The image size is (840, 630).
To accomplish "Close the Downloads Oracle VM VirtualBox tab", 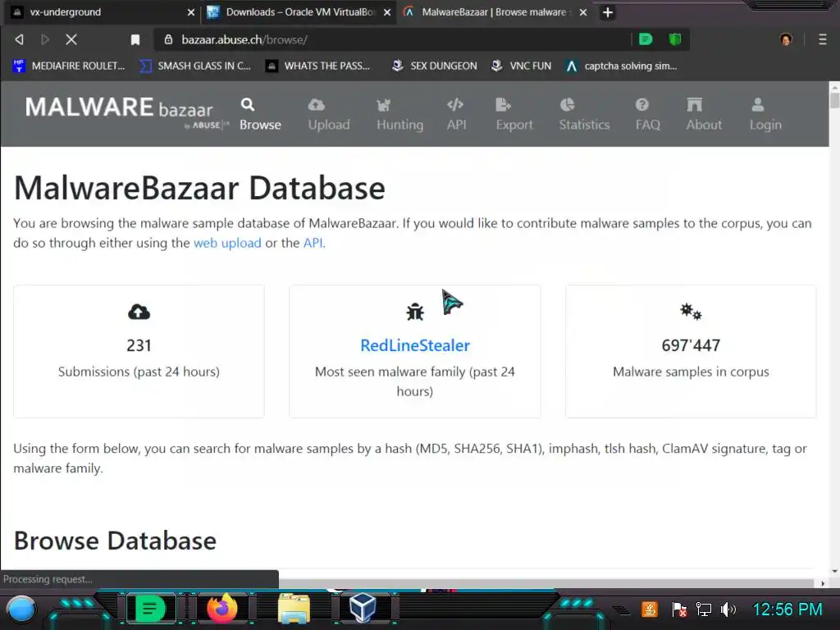I will tap(387, 12).
